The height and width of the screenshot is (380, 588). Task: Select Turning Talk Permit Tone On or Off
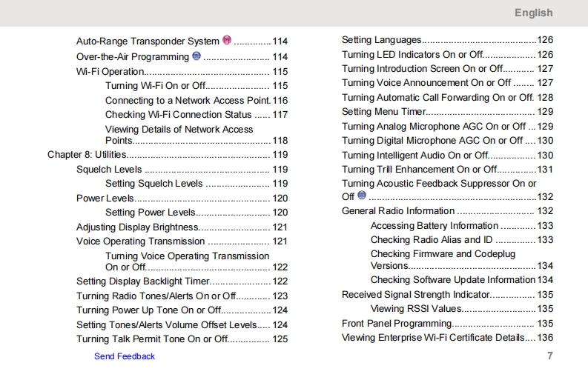[152, 339]
